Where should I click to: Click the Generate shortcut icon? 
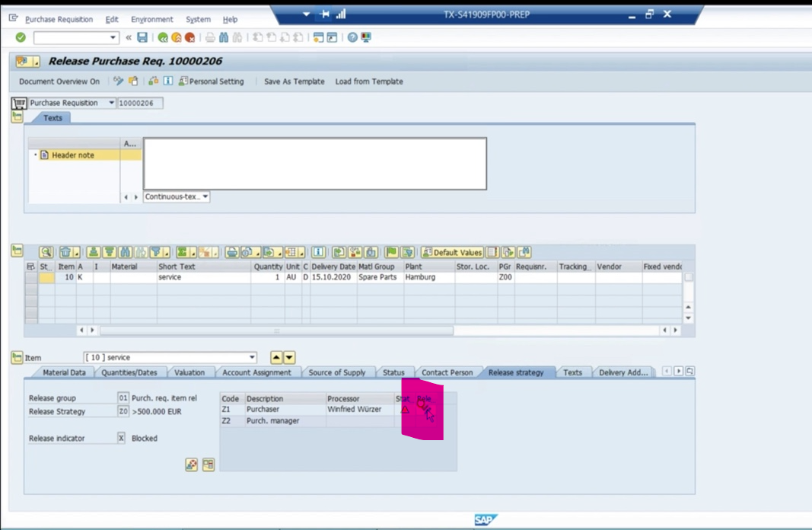pos(332,37)
